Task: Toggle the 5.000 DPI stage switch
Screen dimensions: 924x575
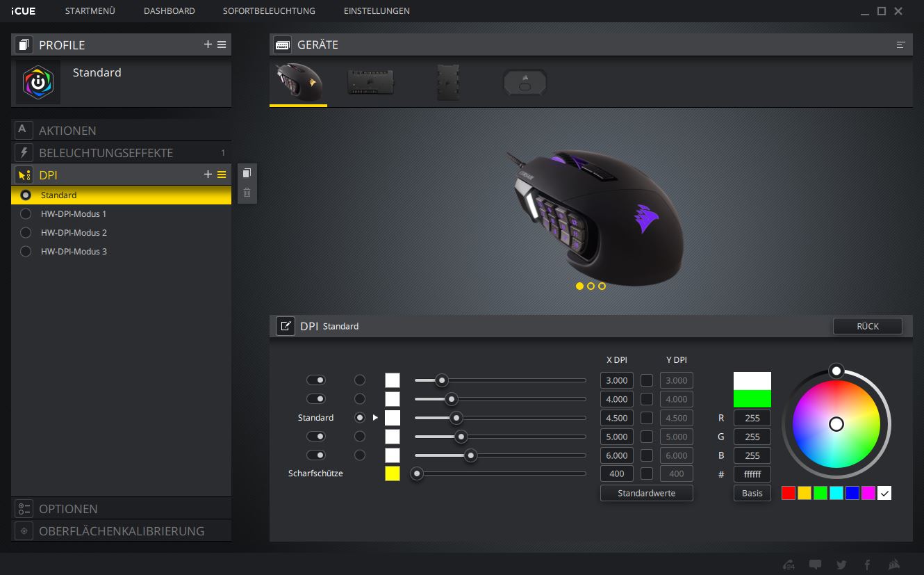Action: [316, 437]
